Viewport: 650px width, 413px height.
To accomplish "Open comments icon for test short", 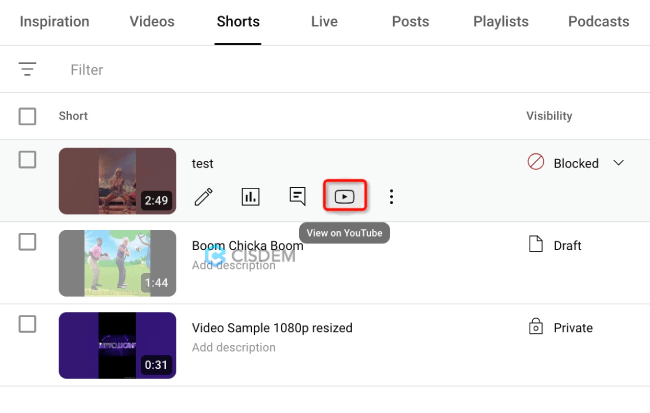I will click(297, 197).
